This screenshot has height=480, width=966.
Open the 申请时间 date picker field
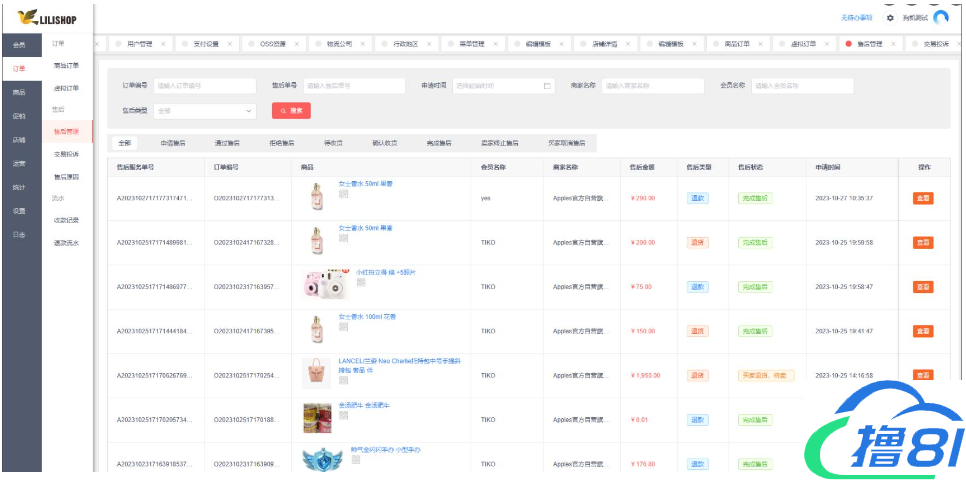coord(497,86)
